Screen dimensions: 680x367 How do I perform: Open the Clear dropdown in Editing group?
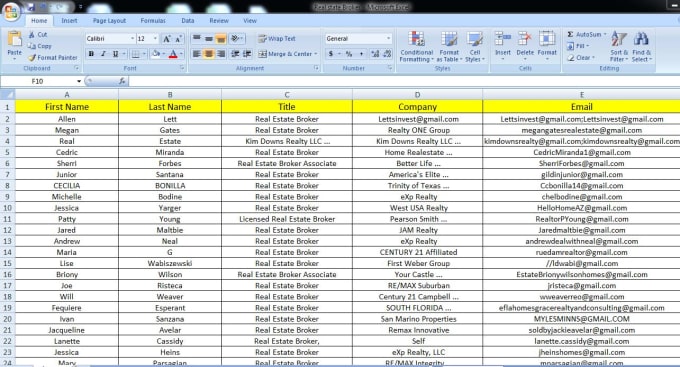(x=581, y=57)
